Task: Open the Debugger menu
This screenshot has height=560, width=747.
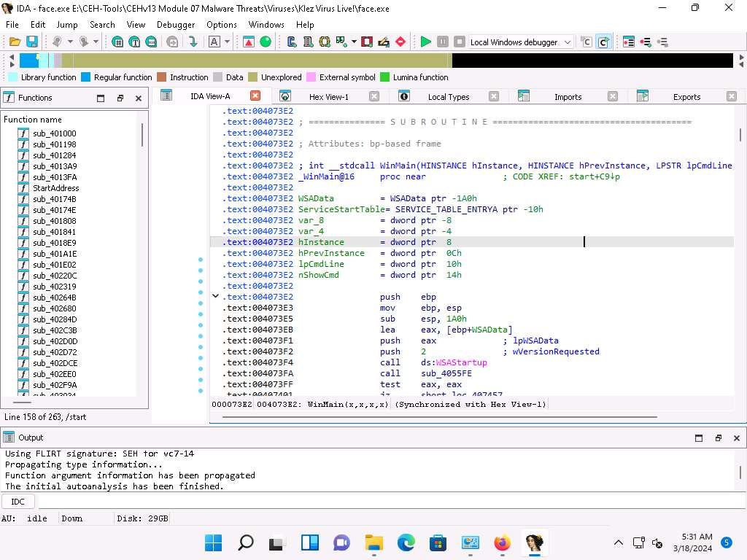Action: tap(176, 24)
